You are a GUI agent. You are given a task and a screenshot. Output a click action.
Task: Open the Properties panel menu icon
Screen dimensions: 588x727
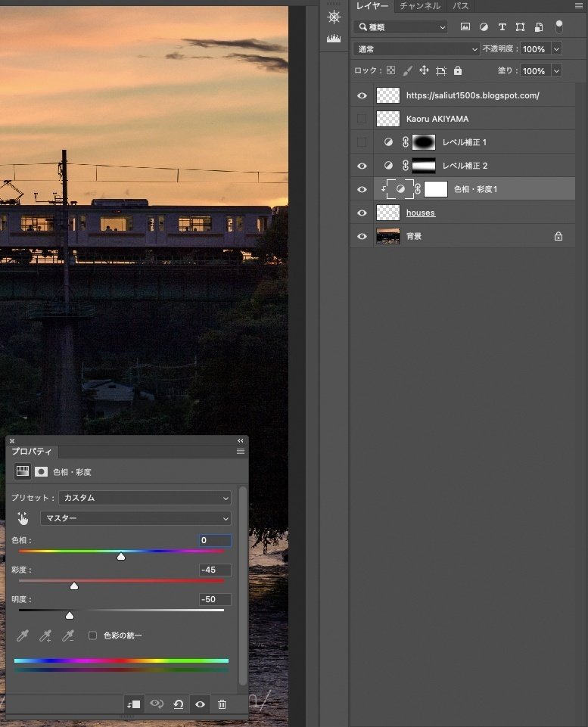(241, 451)
